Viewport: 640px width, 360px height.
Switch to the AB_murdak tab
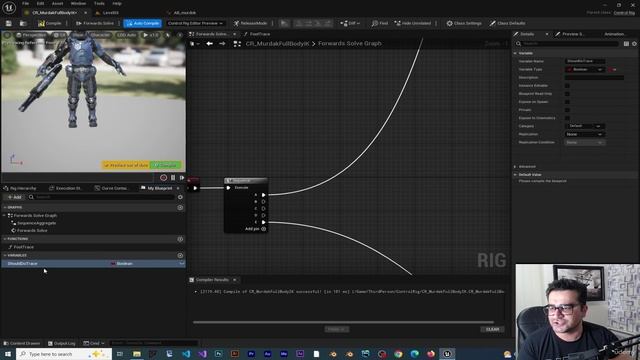coord(182,13)
